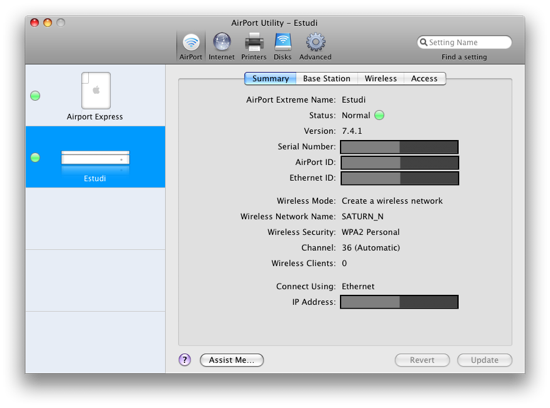Click the green status dot beside Estudi
This screenshot has width=550, height=408.
pos(35,158)
